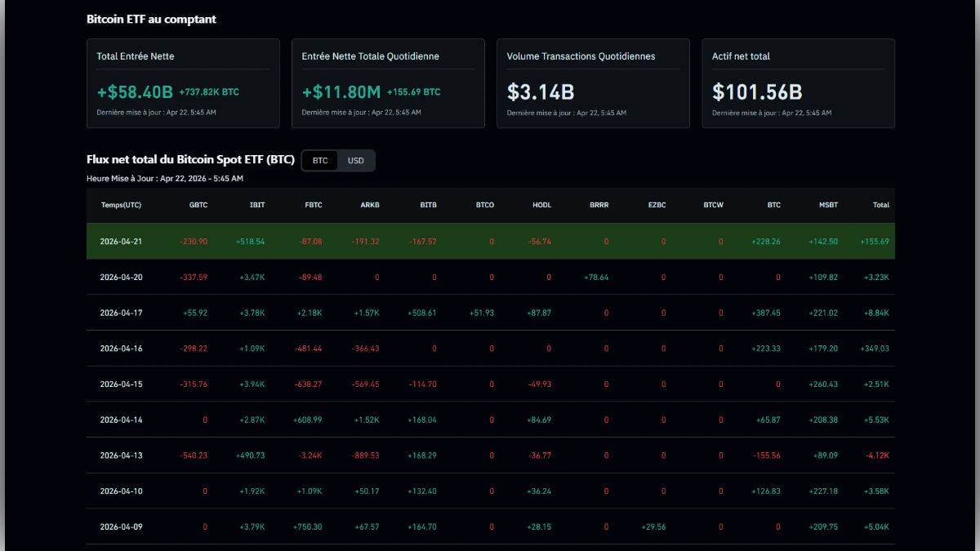This screenshot has height=551, width=980.
Task: Sort table by the GBTC column
Action: pos(198,205)
